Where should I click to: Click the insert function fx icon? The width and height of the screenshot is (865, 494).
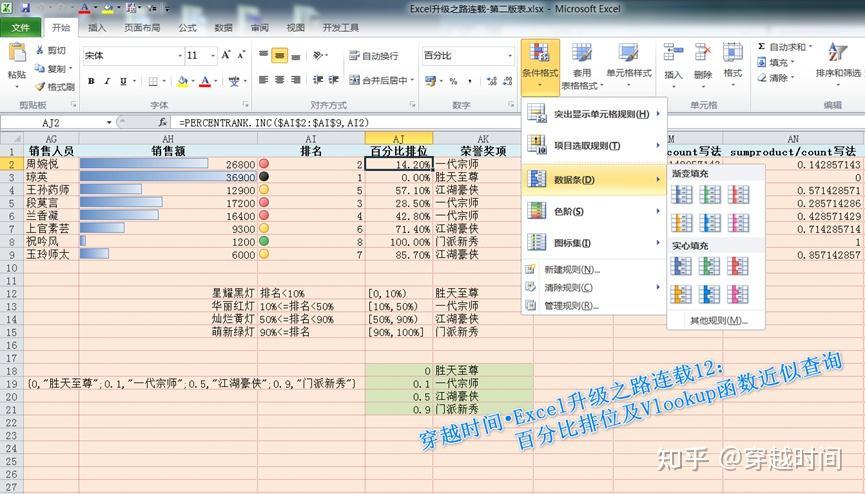click(x=162, y=122)
